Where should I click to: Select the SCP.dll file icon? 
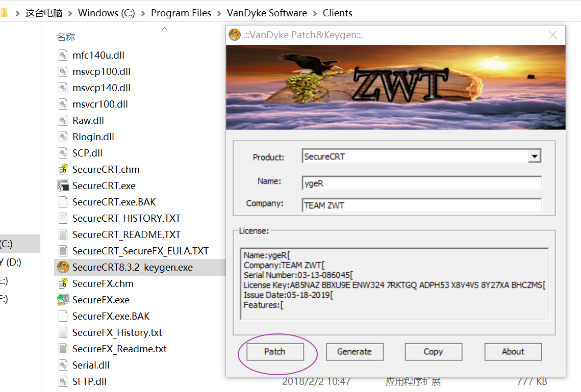[62, 152]
